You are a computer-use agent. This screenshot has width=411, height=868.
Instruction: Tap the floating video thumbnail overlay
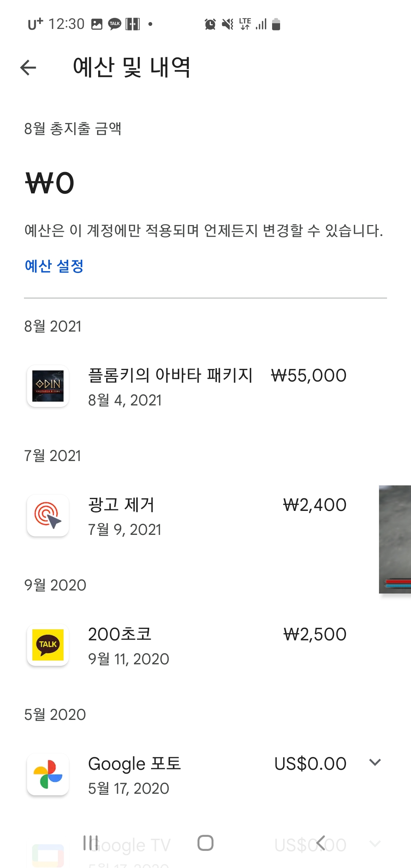coord(395,539)
